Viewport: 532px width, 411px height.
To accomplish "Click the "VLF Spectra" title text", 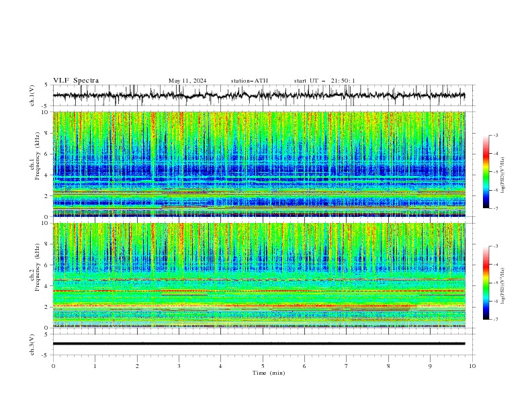I will click(x=76, y=81).
